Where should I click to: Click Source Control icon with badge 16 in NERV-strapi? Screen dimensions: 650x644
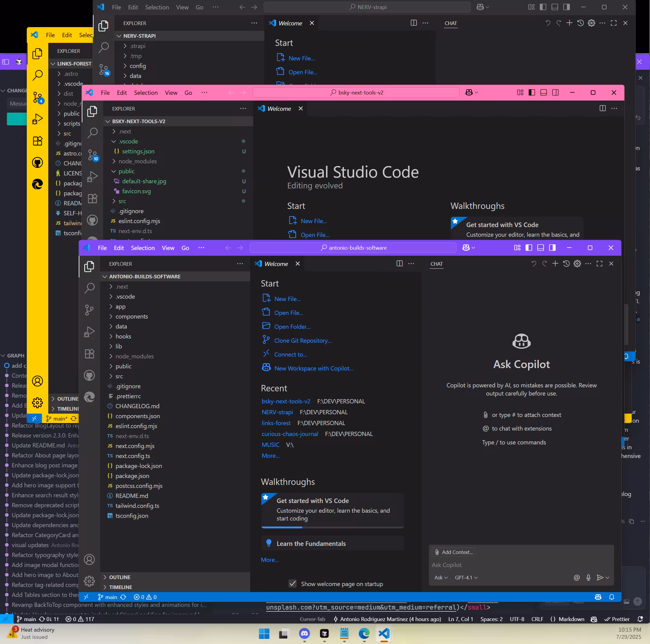(104, 70)
